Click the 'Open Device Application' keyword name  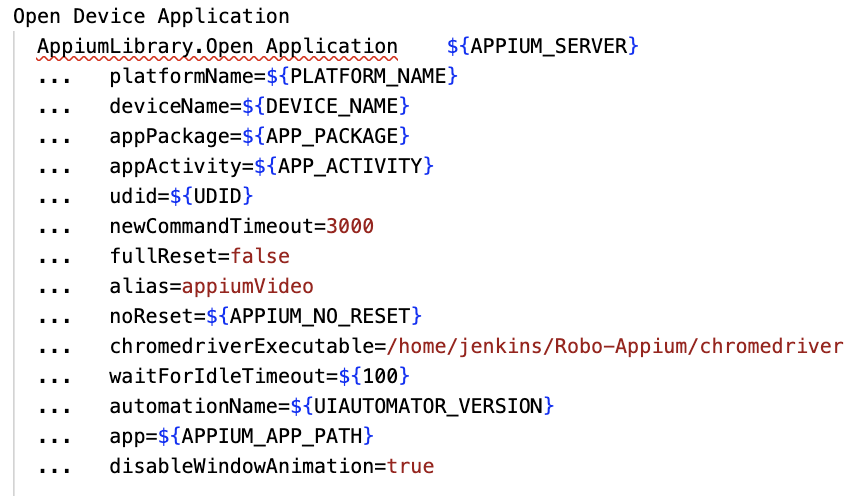151,17
